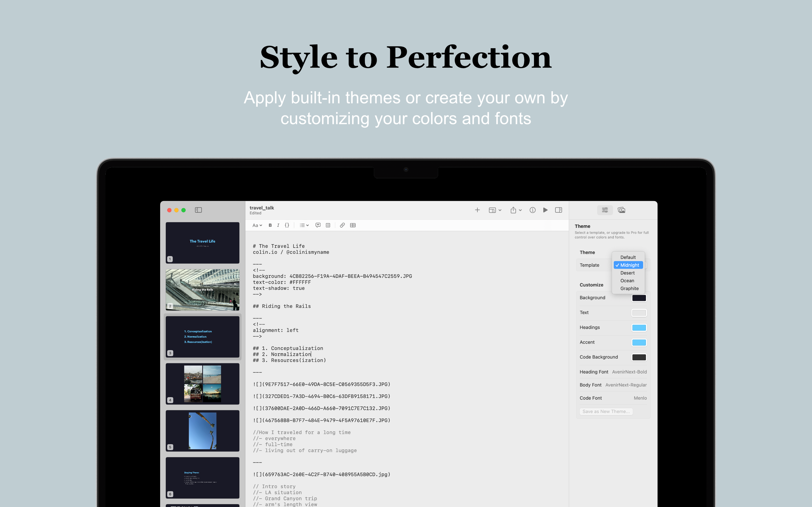812x507 pixels.
Task: Switch to the media browser panel icon
Action: click(622, 210)
